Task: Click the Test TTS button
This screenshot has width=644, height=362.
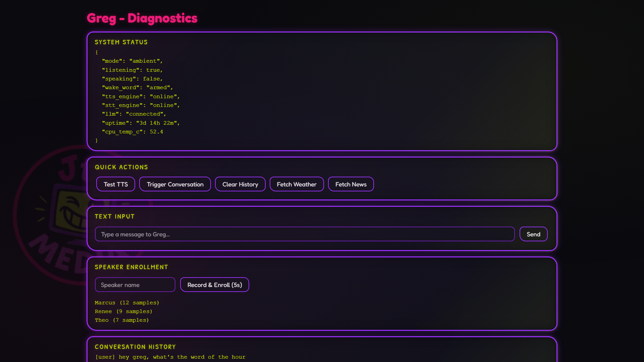Action: coord(116,184)
